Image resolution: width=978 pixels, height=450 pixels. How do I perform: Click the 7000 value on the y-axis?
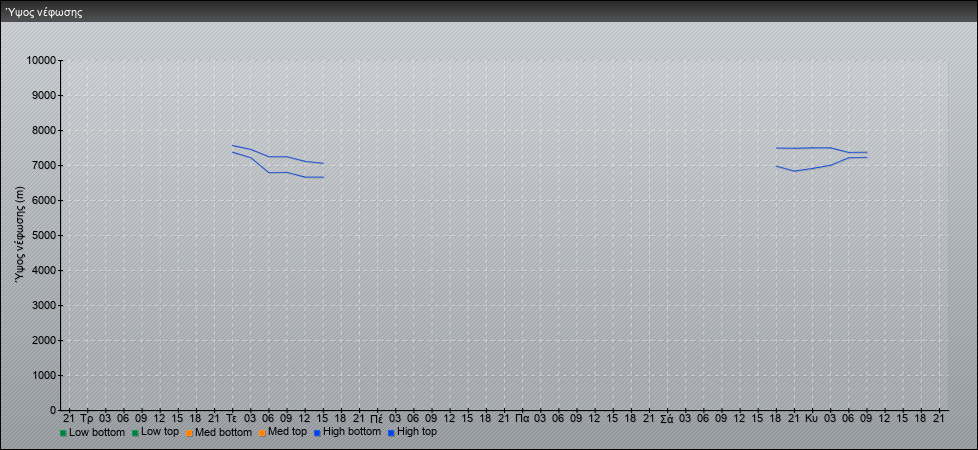(44, 165)
